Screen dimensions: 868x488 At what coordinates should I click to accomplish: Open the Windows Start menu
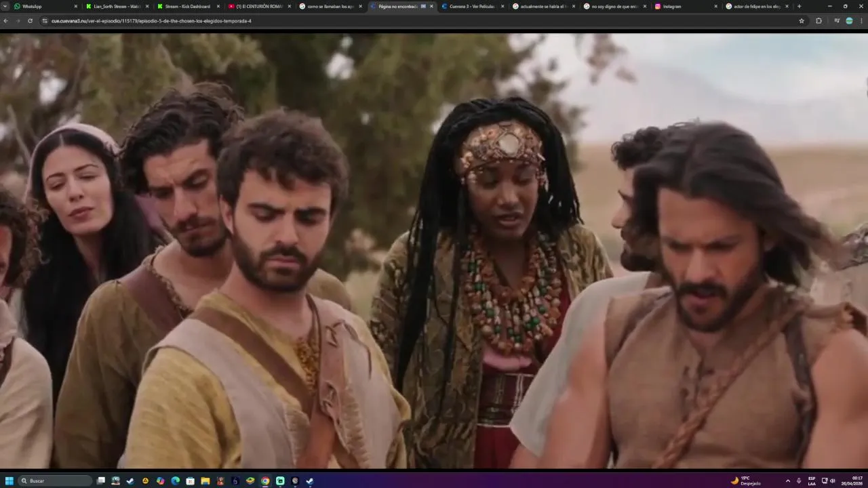(x=9, y=481)
